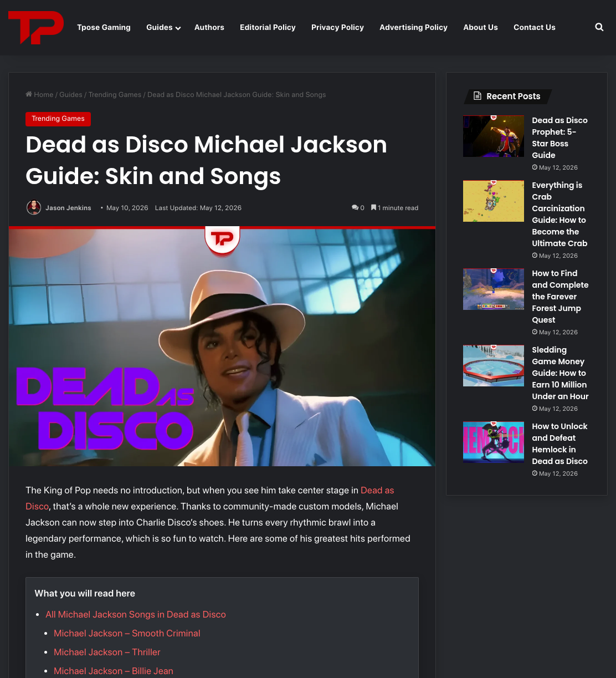The width and height of the screenshot is (616, 678).
Task: Click the TP site logo in the header
Action: pos(36,27)
